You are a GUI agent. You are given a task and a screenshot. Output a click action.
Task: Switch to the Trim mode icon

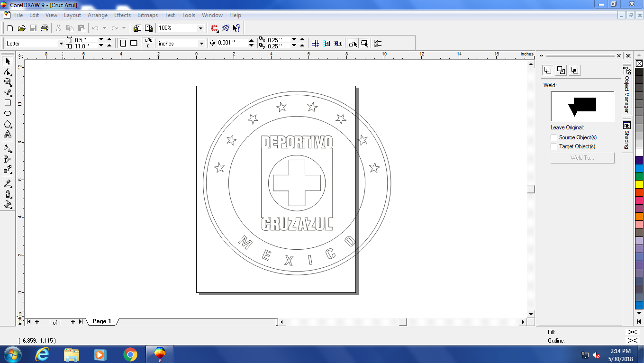point(561,70)
